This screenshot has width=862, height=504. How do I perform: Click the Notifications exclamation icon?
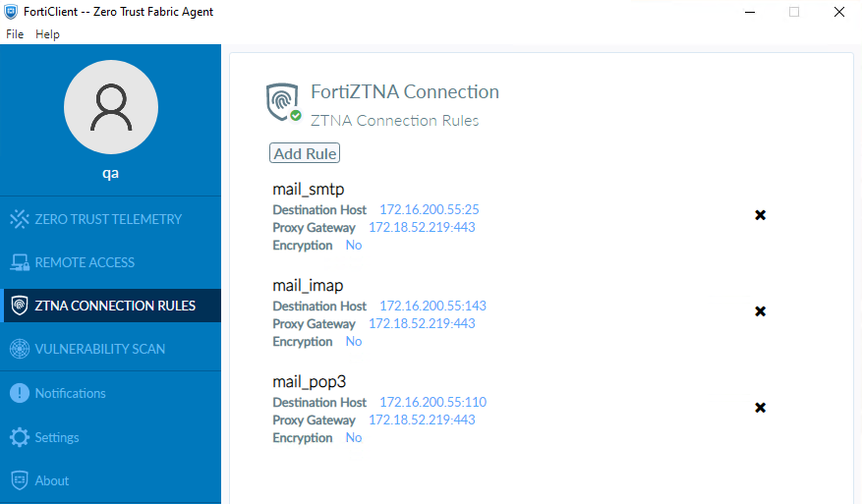pyautogui.click(x=20, y=393)
